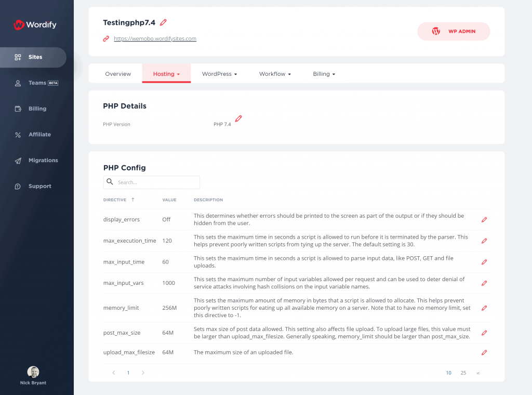Sort by the DIRECTIVE column header

tap(115, 200)
